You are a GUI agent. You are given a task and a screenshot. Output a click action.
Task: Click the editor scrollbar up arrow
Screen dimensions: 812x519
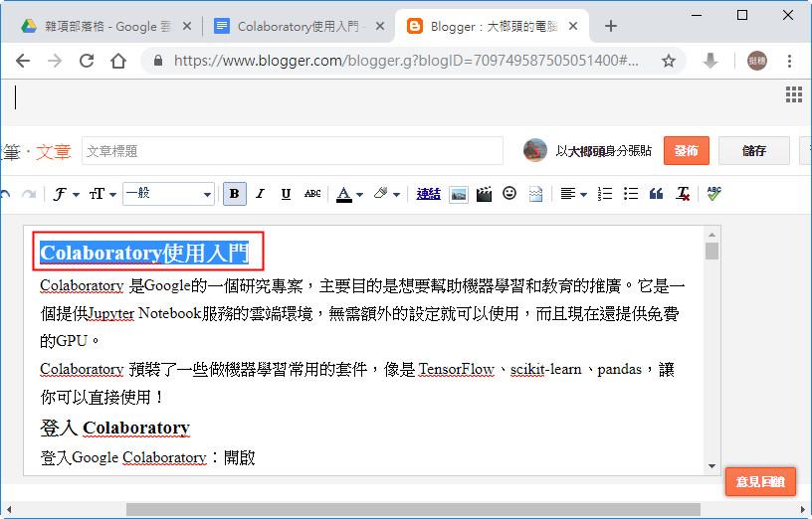point(712,235)
